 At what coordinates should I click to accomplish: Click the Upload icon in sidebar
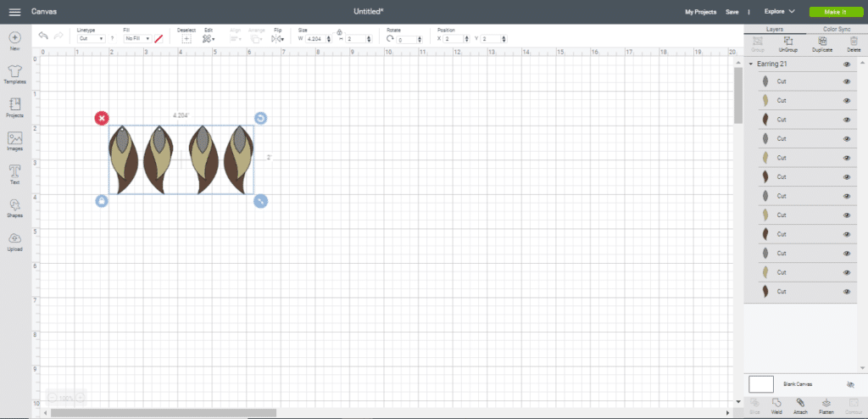pos(15,242)
